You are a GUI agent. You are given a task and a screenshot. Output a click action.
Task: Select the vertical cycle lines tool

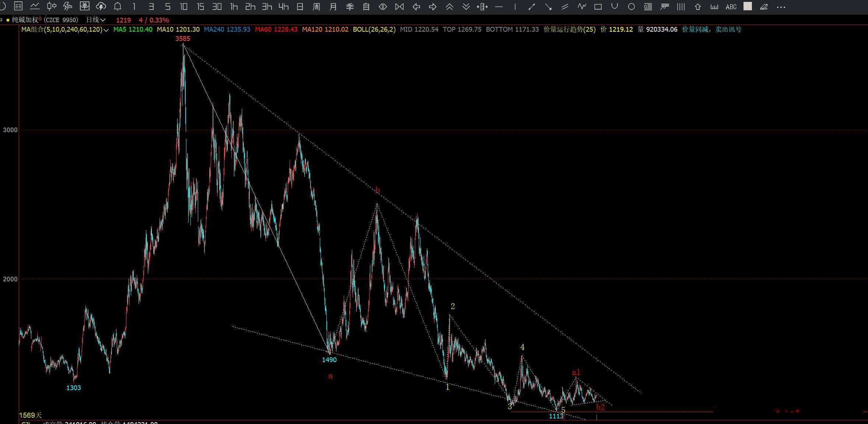[x=681, y=7]
